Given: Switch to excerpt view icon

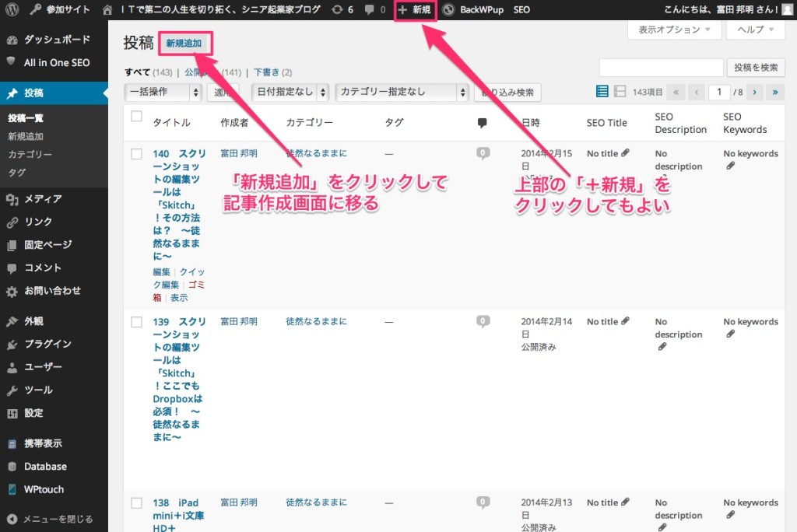Looking at the screenshot, I should coord(620,92).
